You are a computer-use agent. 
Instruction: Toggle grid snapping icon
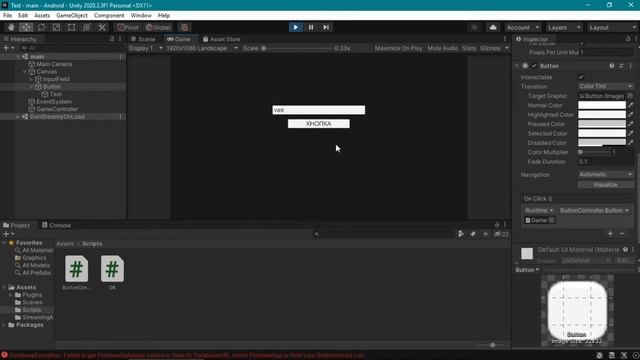pyautogui.click(x=184, y=27)
